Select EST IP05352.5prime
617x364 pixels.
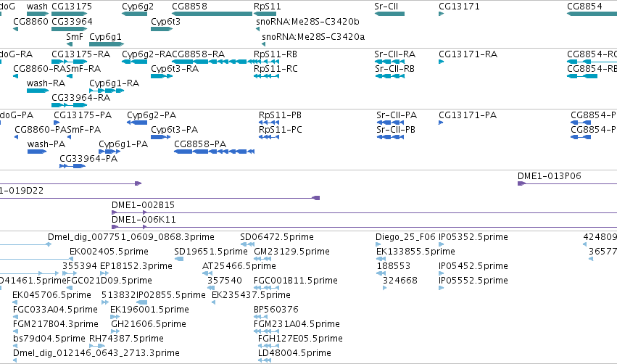473,237
